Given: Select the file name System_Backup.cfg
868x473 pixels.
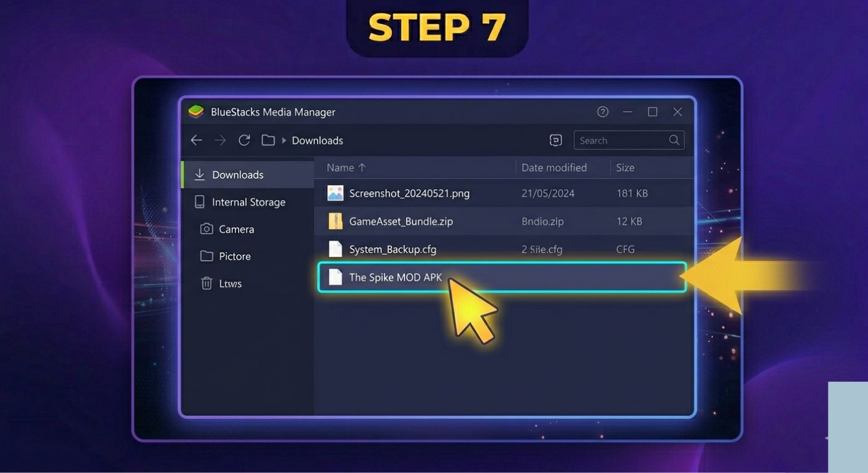Looking at the screenshot, I should pos(393,249).
